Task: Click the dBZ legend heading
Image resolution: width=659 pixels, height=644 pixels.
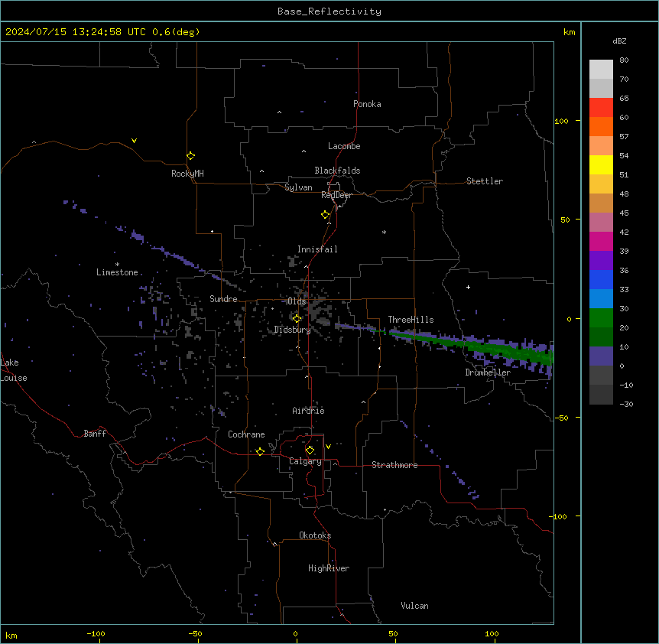Action: (619, 41)
